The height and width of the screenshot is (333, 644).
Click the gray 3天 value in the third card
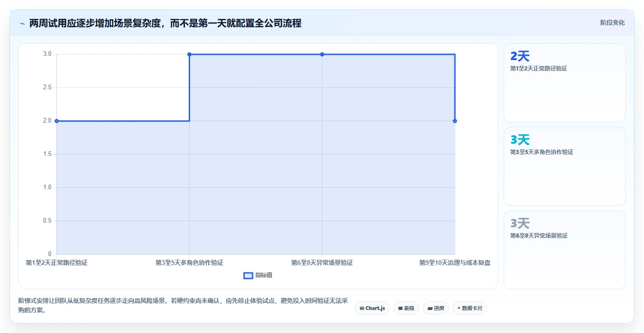pyautogui.click(x=520, y=224)
